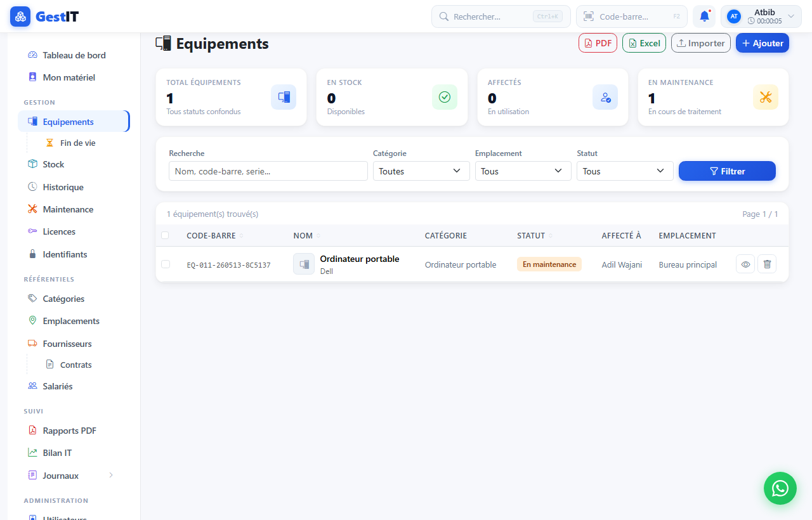Open the Journaux sidebar item

pyautogui.click(x=74, y=476)
